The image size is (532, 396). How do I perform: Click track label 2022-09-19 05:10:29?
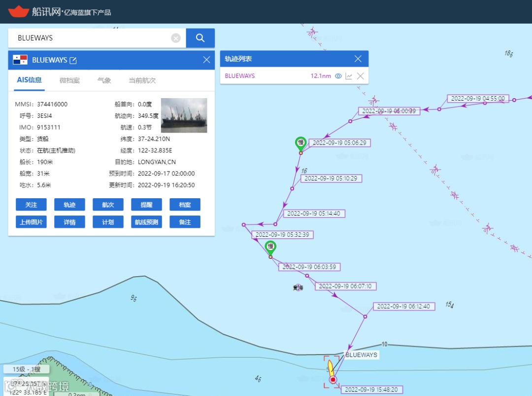point(331,179)
